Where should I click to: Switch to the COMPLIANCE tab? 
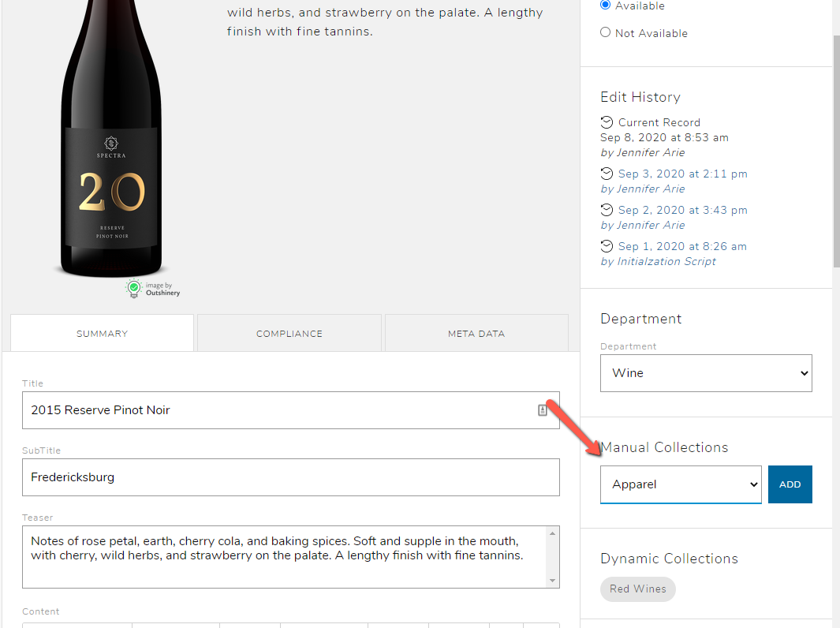[x=289, y=333]
